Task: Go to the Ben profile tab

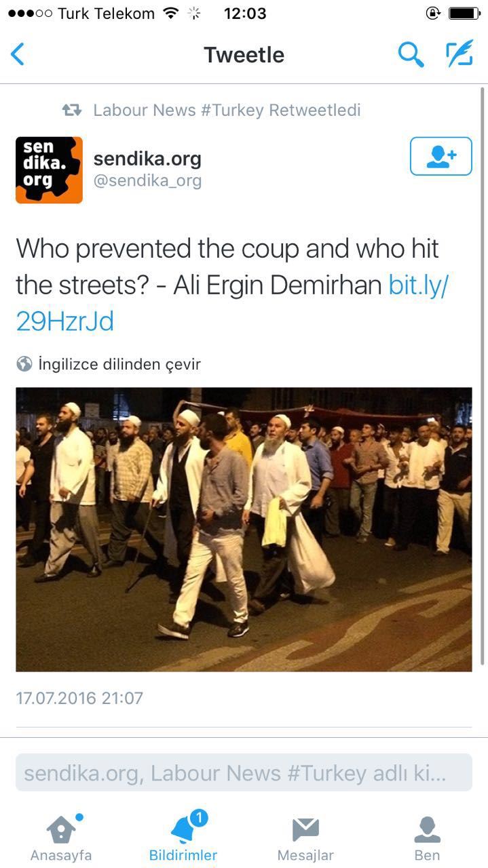Action: (427, 837)
